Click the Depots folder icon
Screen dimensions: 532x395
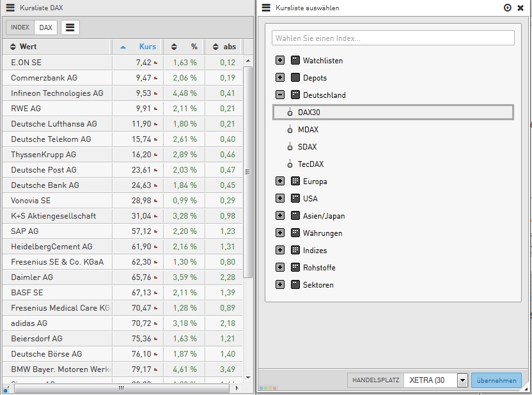(295, 78)
